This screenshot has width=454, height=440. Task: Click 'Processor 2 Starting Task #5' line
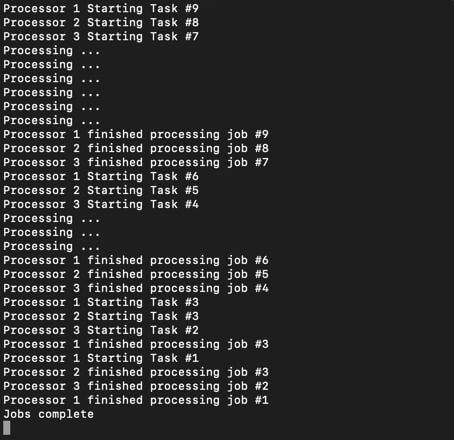pos(101,190)
